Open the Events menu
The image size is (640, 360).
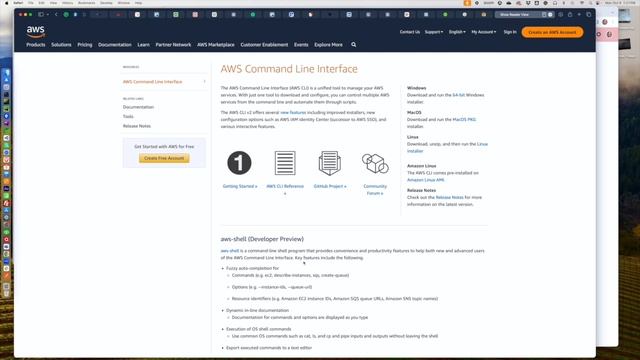pyautogui.click(x=301, y=45)
